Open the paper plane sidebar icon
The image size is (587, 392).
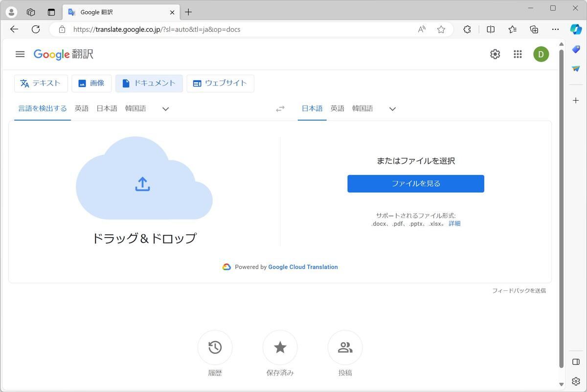(576, 69)
